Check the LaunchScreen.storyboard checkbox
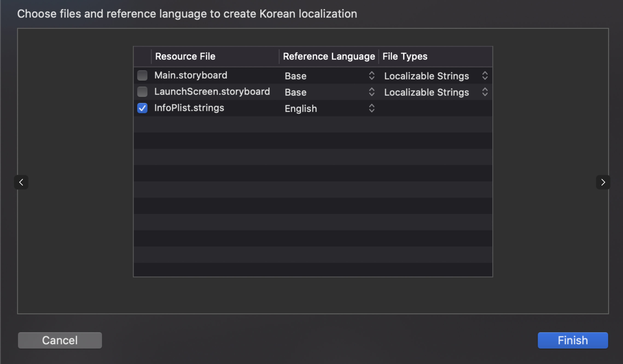This screenshot has width=623, height=364. click(142, 92)
